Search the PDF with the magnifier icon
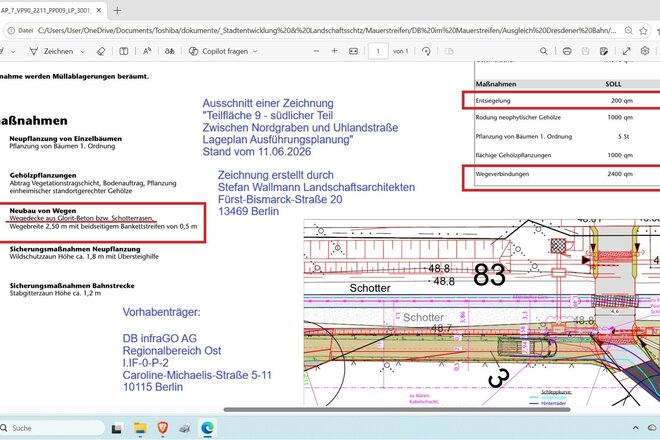 pos(543,51)
